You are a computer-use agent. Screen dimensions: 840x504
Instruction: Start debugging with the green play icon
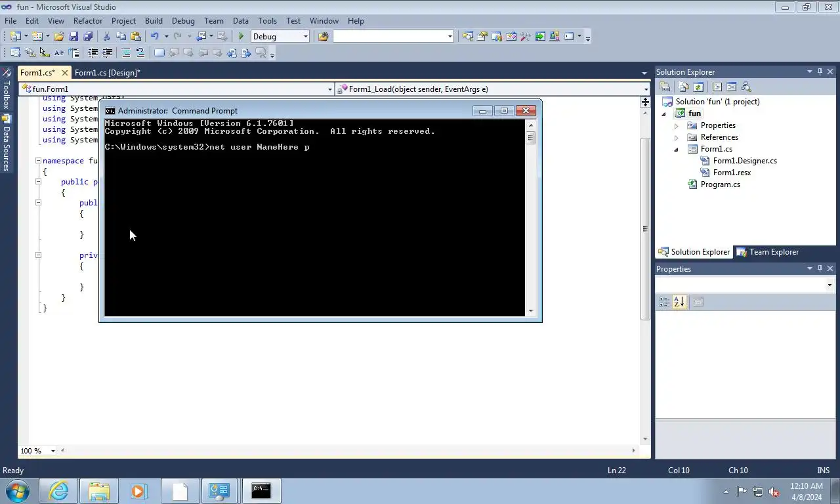241,37
